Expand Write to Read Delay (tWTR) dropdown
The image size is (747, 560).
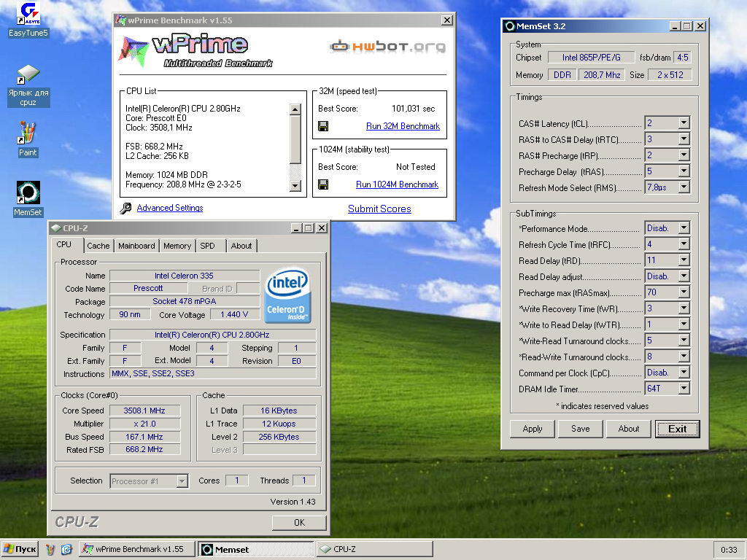click(684, 324)
